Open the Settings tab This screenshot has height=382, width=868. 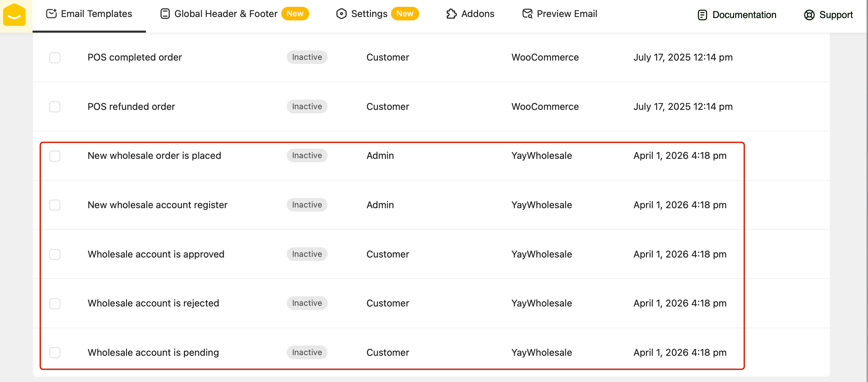(369, 14)
